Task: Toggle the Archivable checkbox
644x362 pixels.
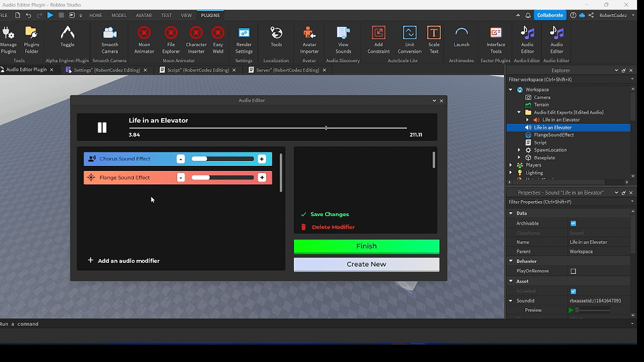Action: (x=574, y=223)
